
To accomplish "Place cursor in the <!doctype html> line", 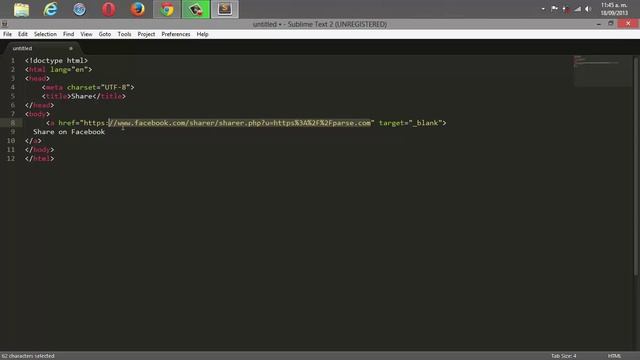I will coord(56,60).
